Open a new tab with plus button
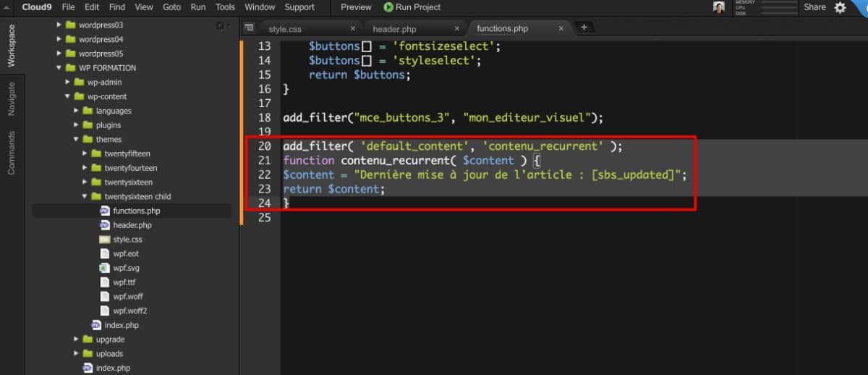The width and height of the screenshot is (868, 375). point(584,28)
